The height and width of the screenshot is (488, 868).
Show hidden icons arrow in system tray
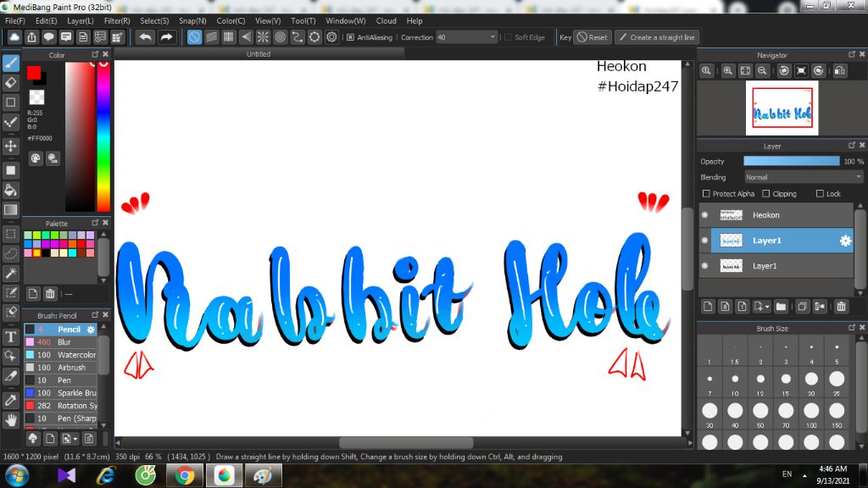804,474
